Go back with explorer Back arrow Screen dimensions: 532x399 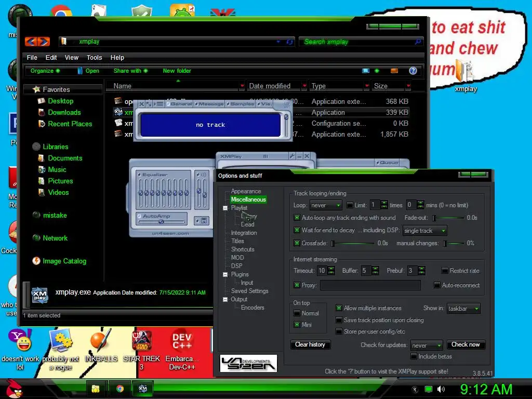(31, 42)
